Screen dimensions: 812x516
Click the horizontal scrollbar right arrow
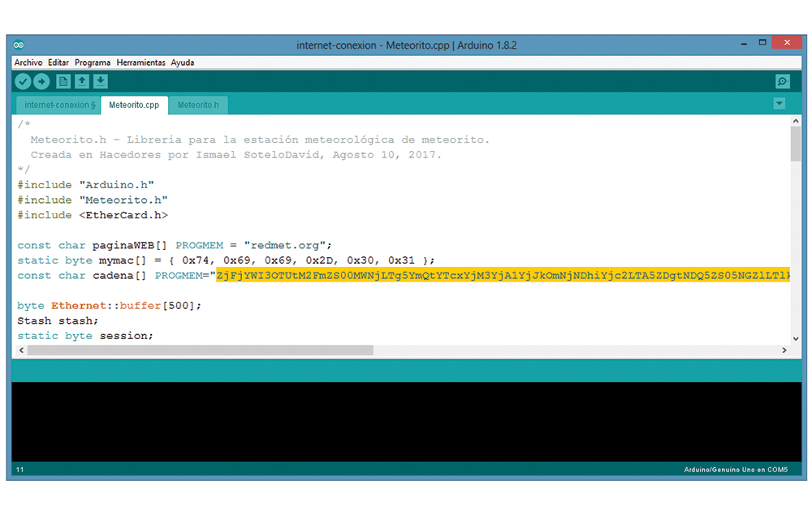[x=784, y=350]
